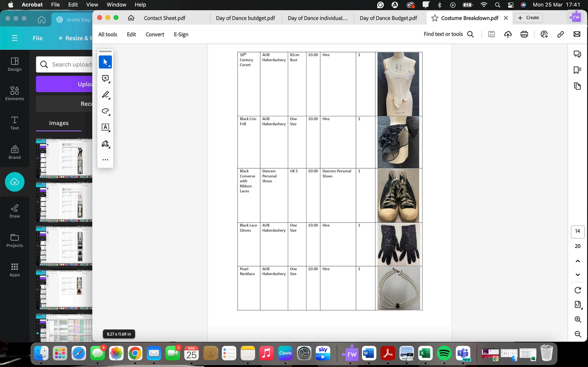Switch to Contact Sheet.pdf tab

coord(164,18)
